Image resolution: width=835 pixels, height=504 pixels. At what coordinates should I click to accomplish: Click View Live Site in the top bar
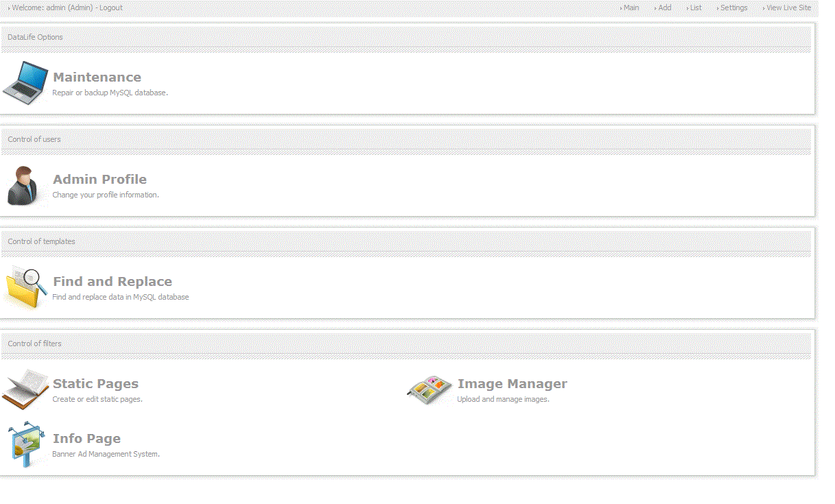(x=788, y=8)
